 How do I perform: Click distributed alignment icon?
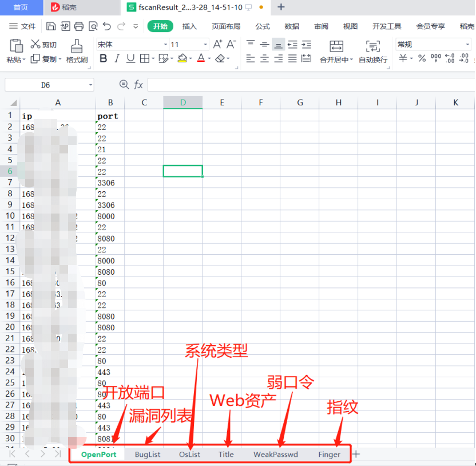coord(306,58)
